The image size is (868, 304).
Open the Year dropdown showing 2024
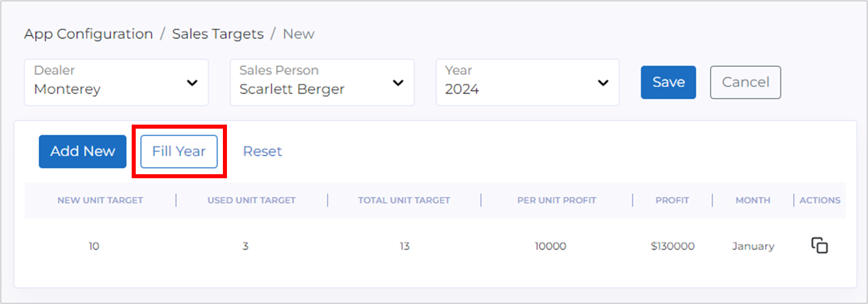527,82
